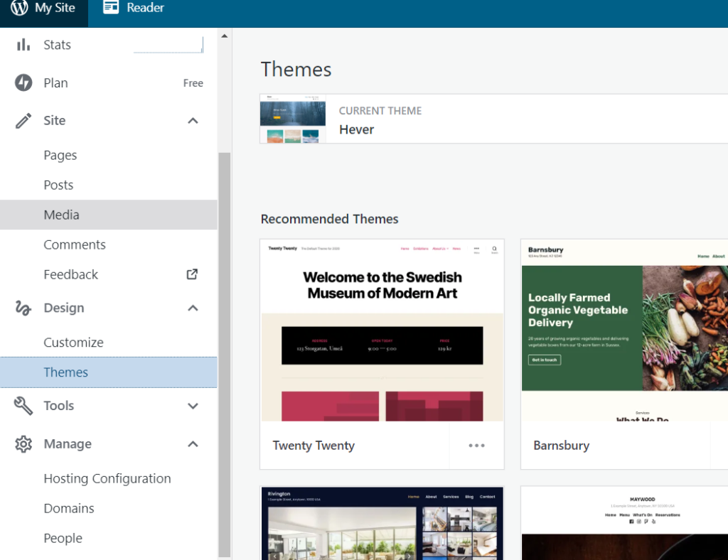This screenshot has width=728, height=560.
Task: Click the Site pencil icon
Action: coord(23,121)
